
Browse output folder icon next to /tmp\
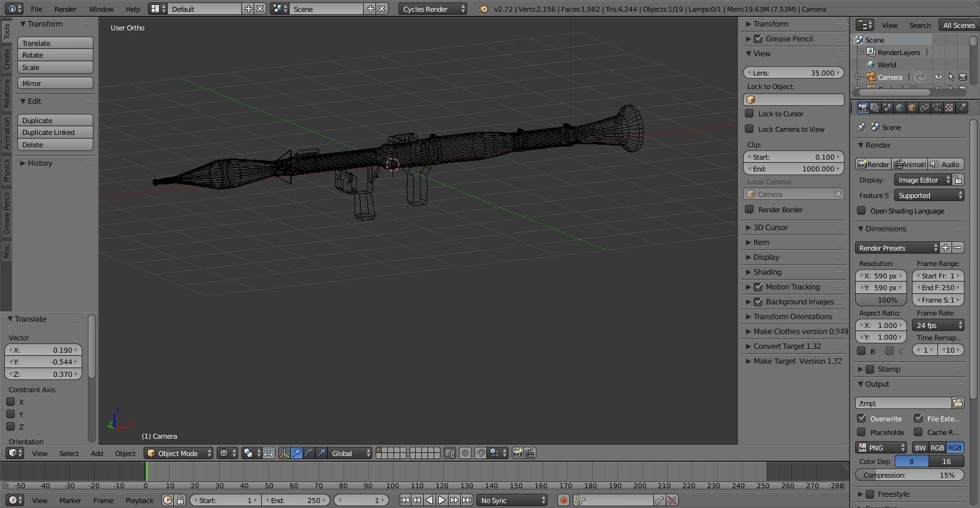click(958, 403)
